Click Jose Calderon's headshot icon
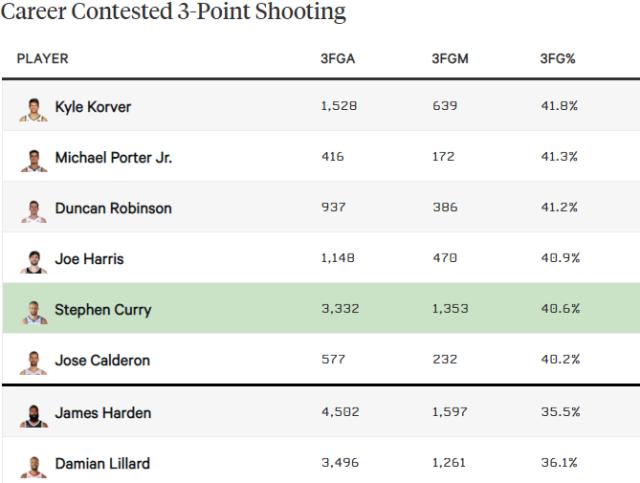 point(33,362)
